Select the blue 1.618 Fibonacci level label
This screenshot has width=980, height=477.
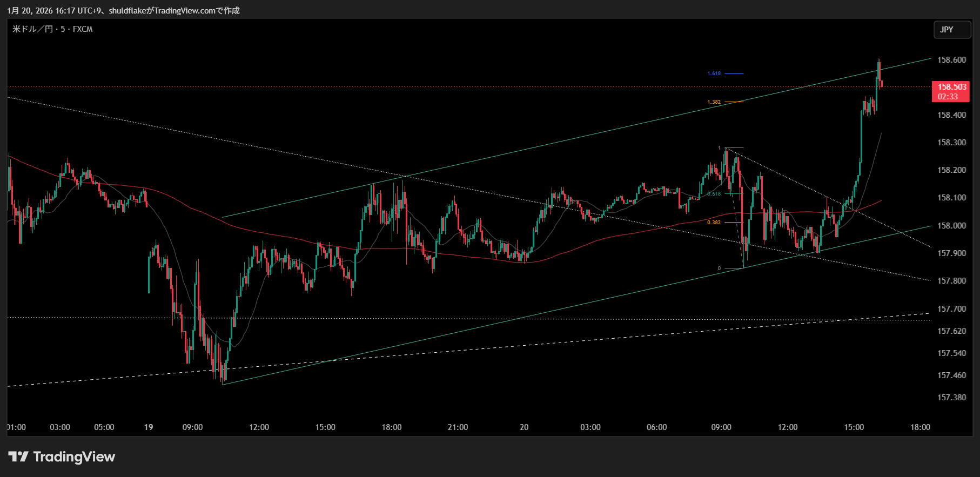tap(714, 73)
